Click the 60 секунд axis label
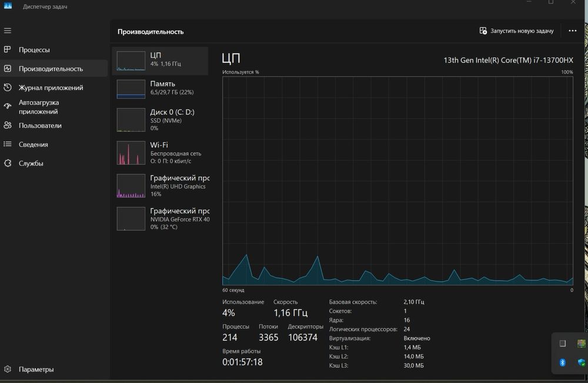This screenshot has width=588, height=383. (233, 290)
